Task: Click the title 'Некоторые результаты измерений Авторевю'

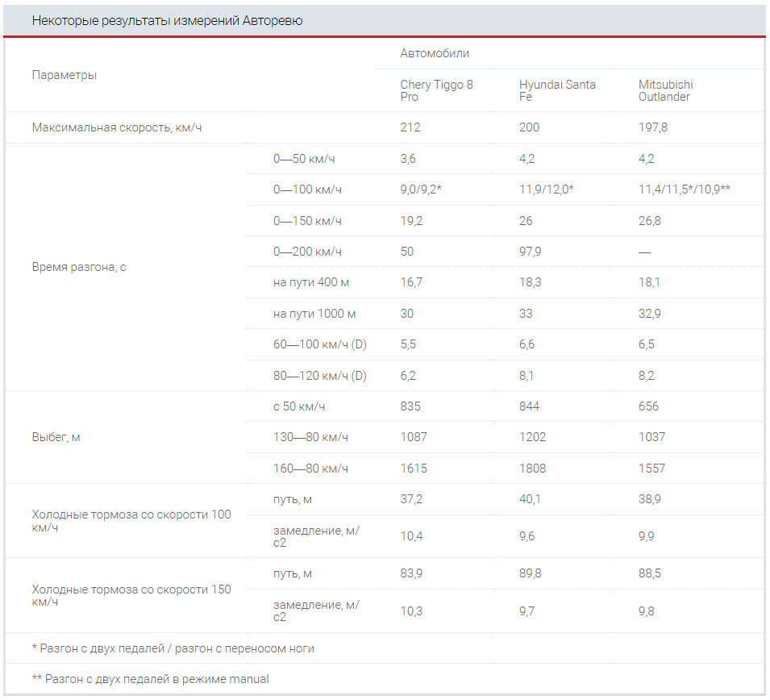Action: coord(167,21)
